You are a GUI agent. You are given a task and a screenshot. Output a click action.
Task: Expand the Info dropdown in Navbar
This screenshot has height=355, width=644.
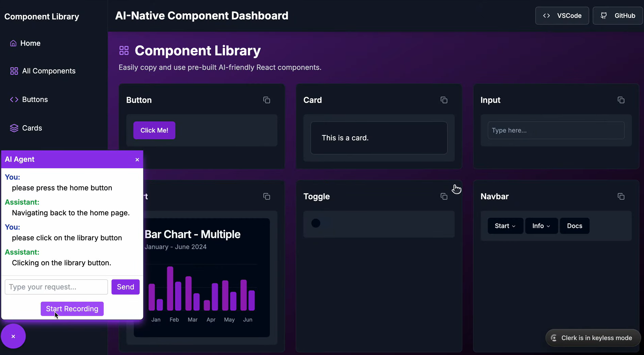tap(541, 226)
